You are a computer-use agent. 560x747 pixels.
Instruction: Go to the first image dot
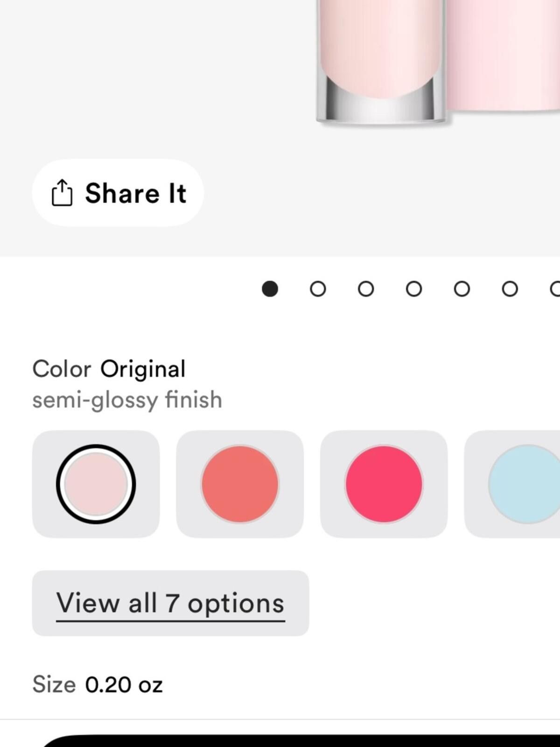(270, 289)
